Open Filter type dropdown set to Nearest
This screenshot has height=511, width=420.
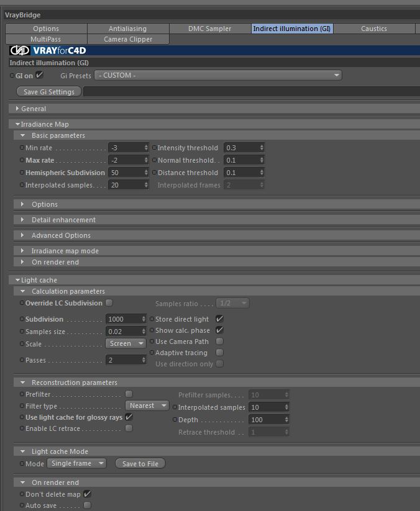147,405
